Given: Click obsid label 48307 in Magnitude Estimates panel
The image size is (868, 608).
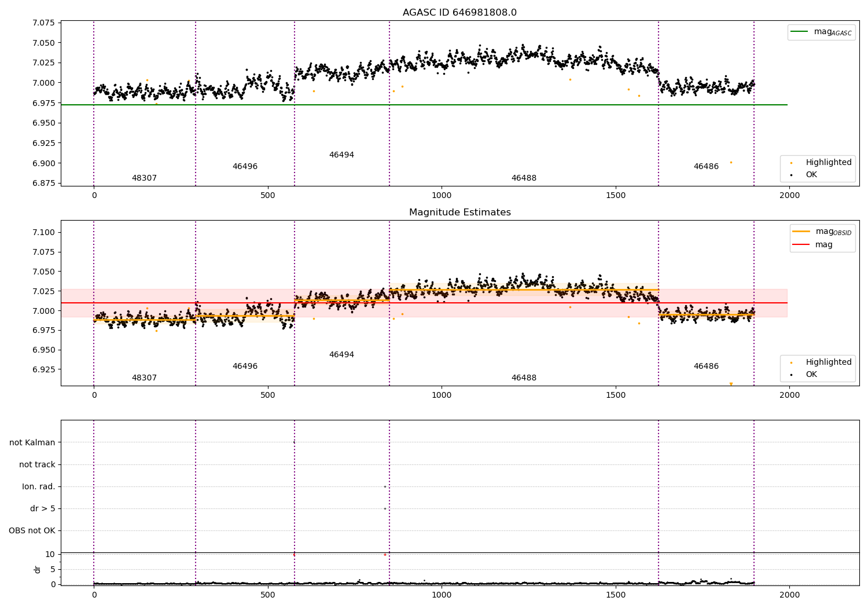Looking at the screenshot, I should [x=144, y=378].
